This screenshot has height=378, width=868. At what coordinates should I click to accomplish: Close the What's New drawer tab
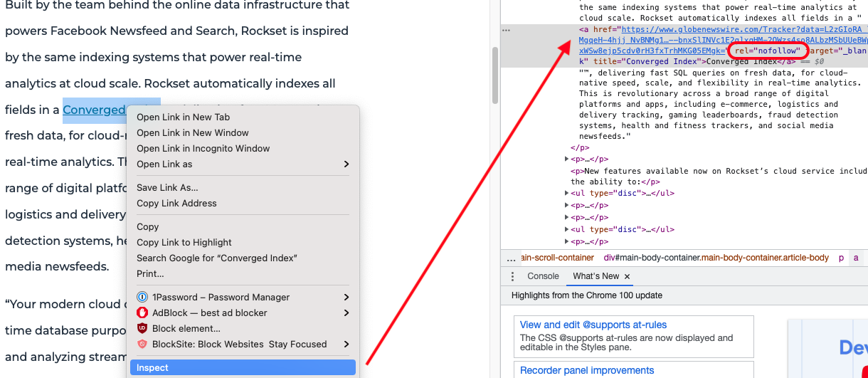coord(627,276)
